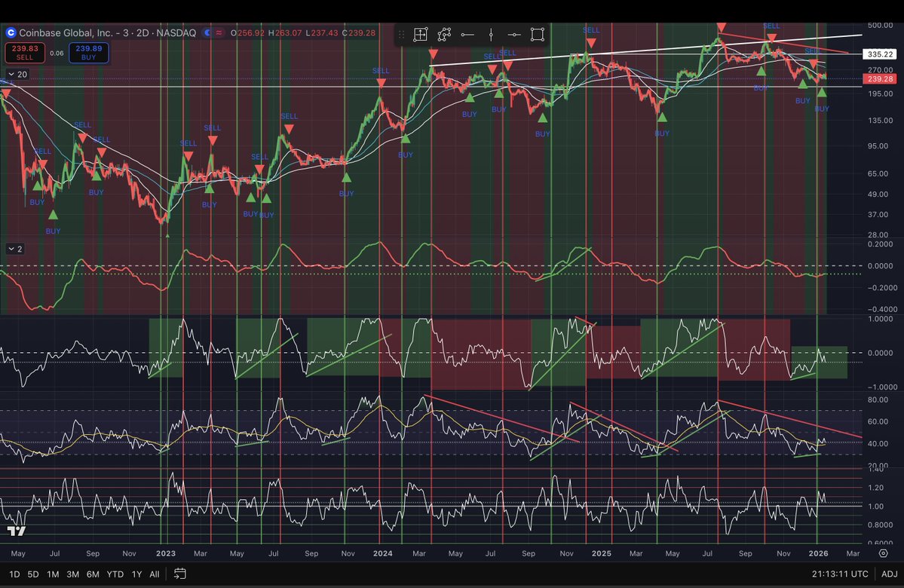Click the open price value O256.92
This screenshot has width=904, height=588.
(247, 33)
